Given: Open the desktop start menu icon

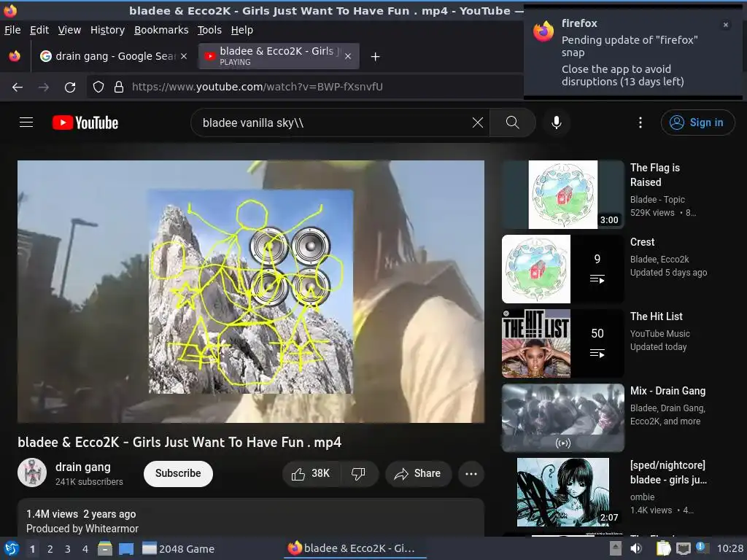Looking at the screenshot, I should (12, 548).
